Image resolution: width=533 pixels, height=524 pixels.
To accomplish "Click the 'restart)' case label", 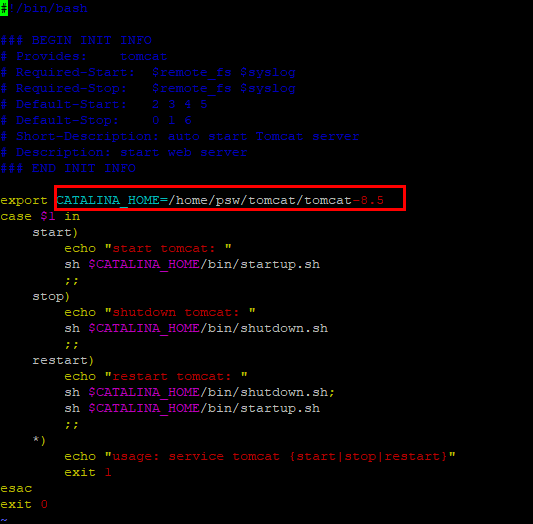I will pyautogui.click(x=63, y=360).
